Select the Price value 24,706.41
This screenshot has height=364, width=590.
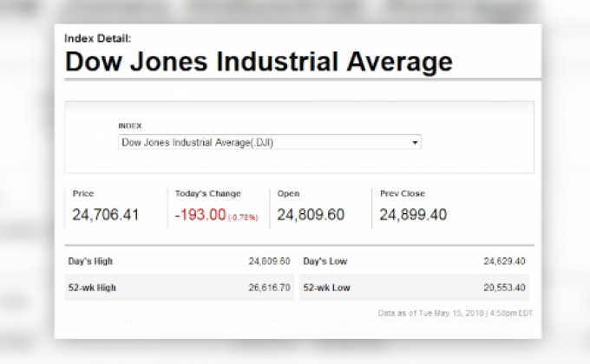[105, 215]
